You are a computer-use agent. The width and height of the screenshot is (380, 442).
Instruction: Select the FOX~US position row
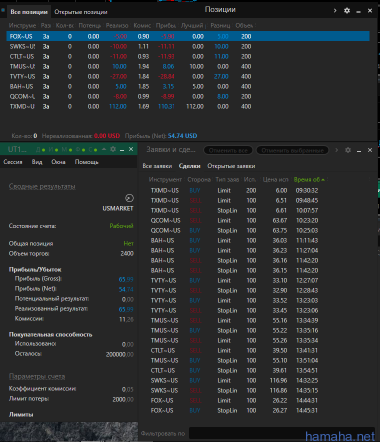pyautogui.click(x=188, y=36)
